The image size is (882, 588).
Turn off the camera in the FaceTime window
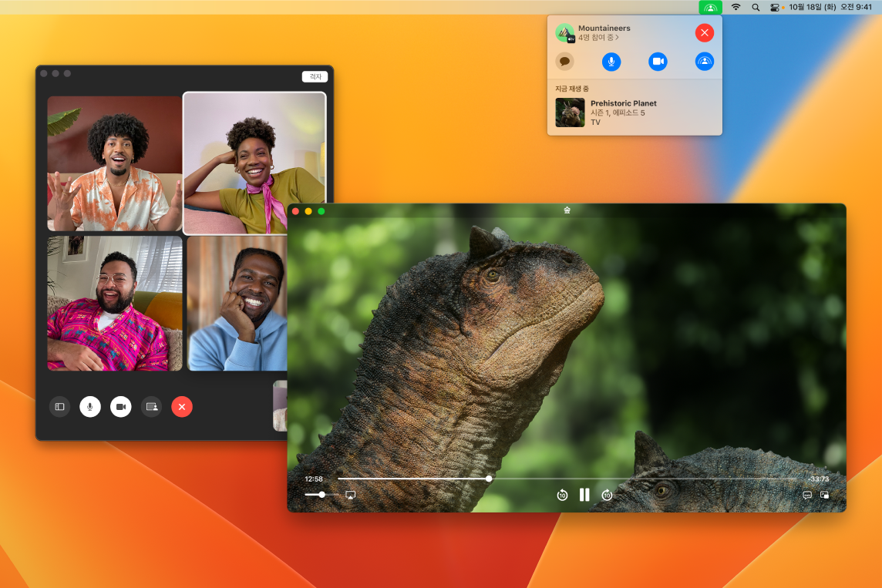click(x=120, y=406)
